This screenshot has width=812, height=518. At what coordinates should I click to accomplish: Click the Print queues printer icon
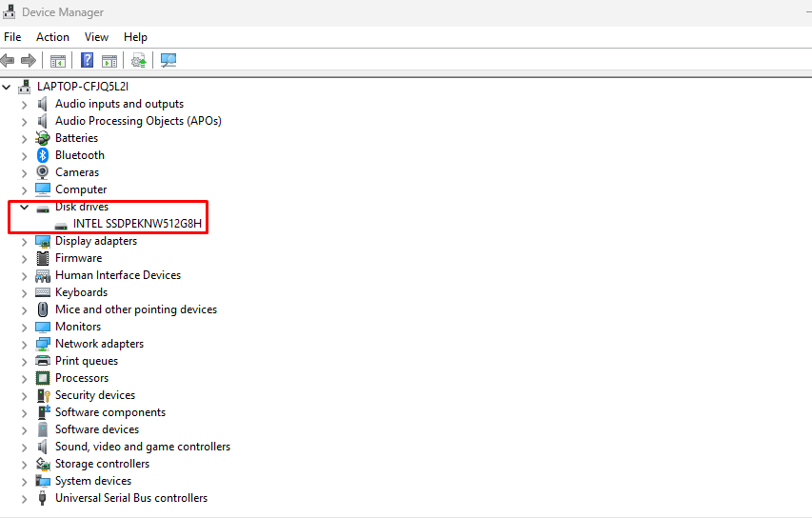(43, 361)
